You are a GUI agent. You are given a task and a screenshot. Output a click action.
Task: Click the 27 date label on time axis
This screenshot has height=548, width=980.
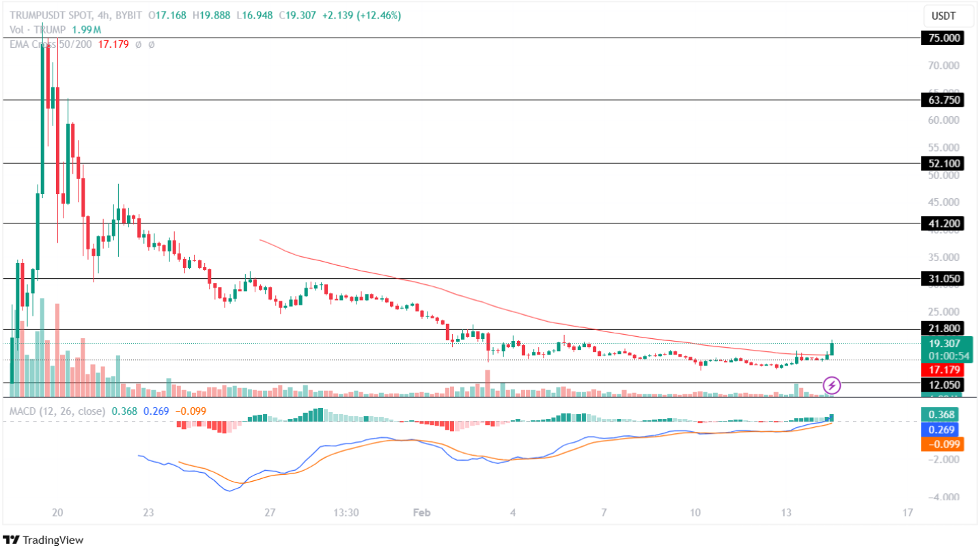pyautogui.click(x=270, y=512)
